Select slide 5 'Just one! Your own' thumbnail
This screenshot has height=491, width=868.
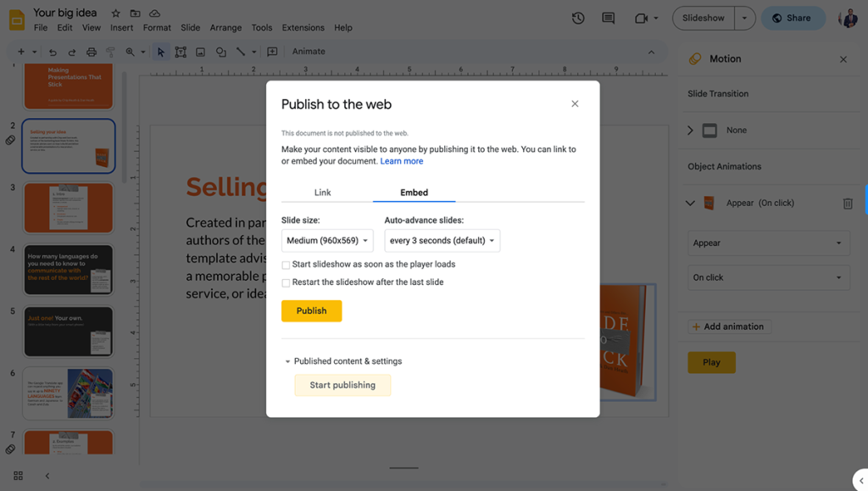(68, 332)
